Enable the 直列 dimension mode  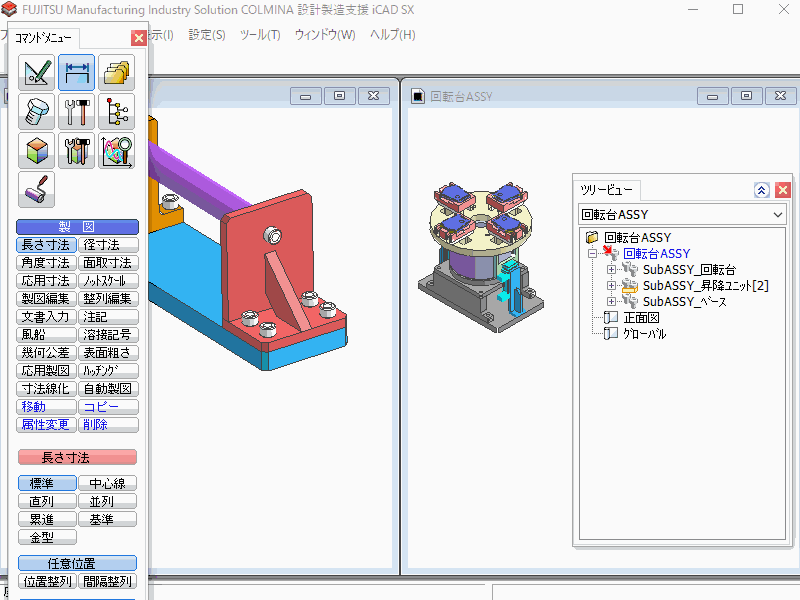(47, 502)
